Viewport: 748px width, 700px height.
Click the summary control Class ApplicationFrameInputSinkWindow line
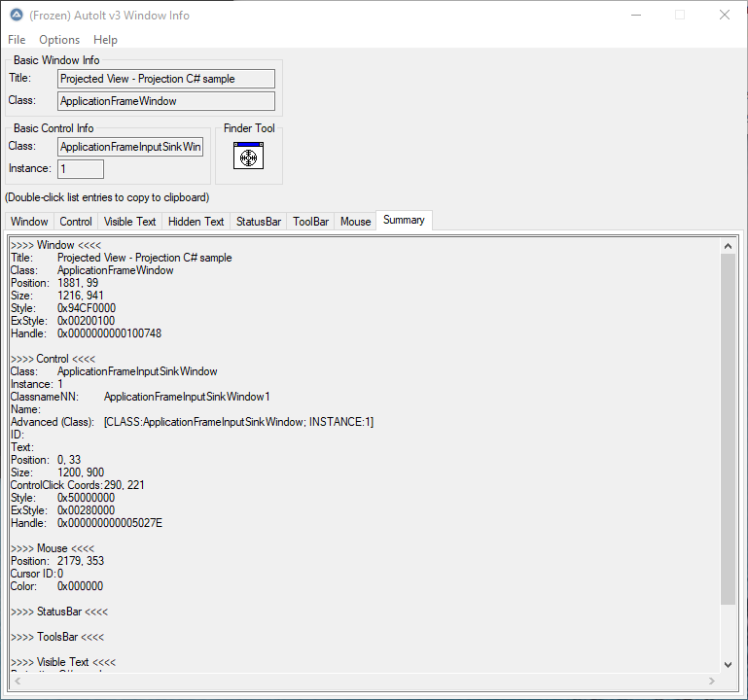pos(114,371)
